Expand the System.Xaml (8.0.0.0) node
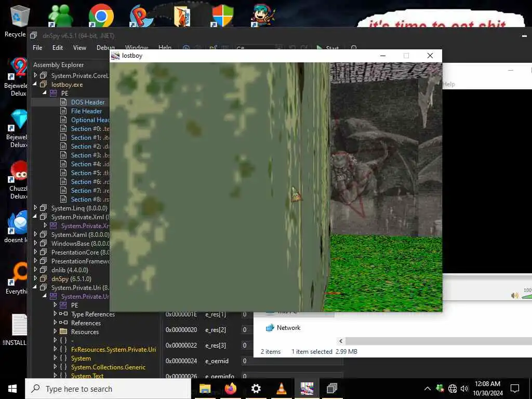The image size is (532, 399). coord(35,234)
